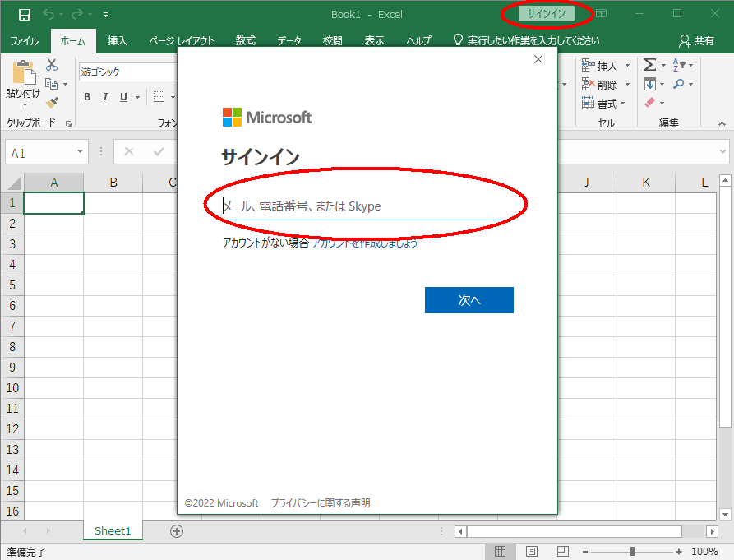Add a new sheet with the plus icon
Image resolution: width=734 pixels, height=560 pixels.
176,531
